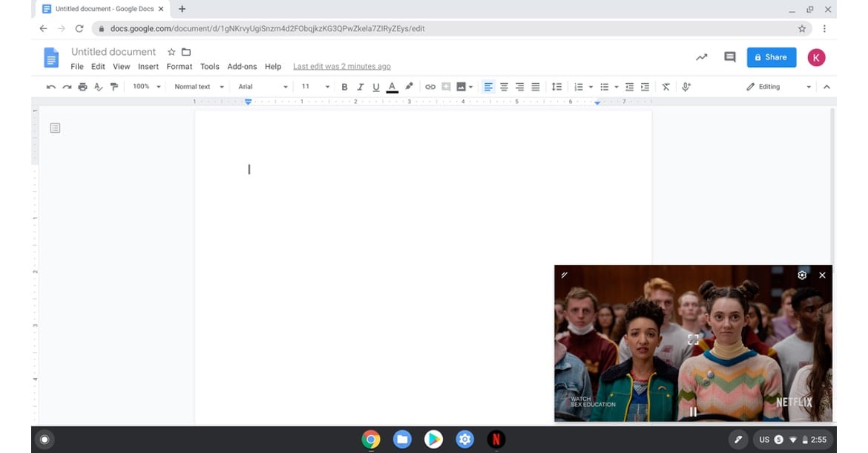
Task: Click the voice typing microphone icon
Action: click(686, 87)
